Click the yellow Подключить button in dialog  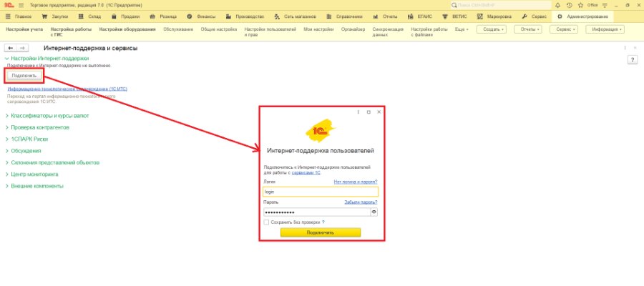[321, 232]
